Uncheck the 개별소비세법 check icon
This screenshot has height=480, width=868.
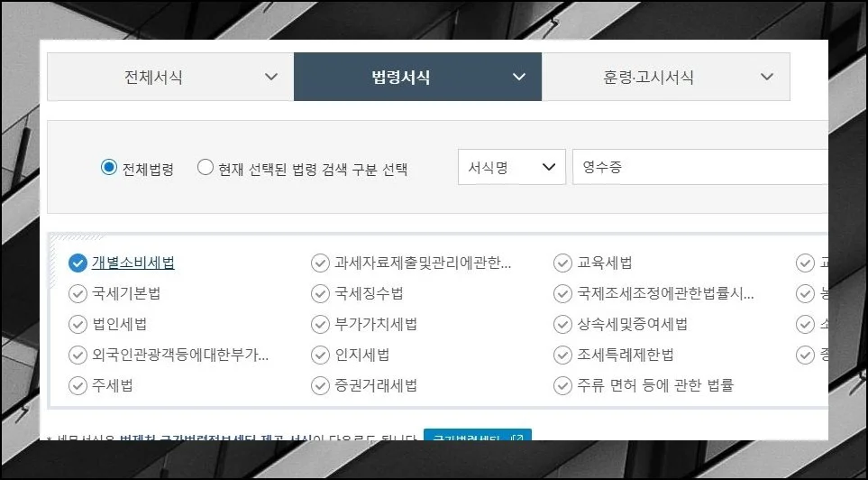click(78, 263)
